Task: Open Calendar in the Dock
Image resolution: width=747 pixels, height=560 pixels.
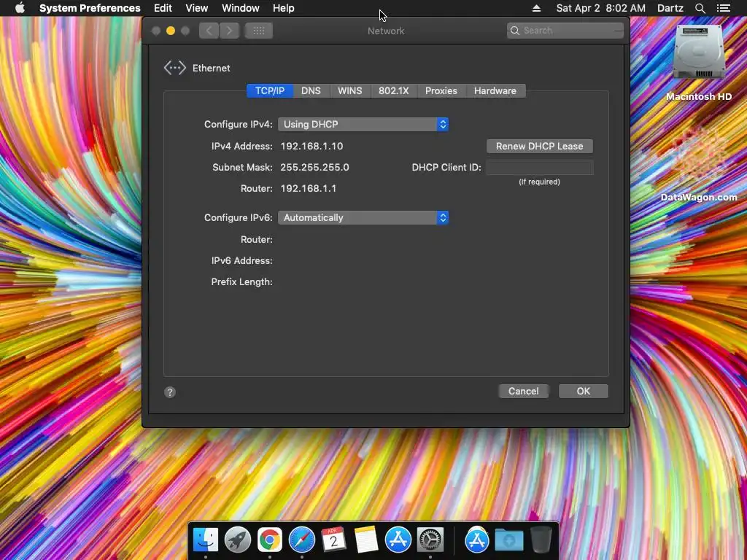Action: tap(333, 540)
